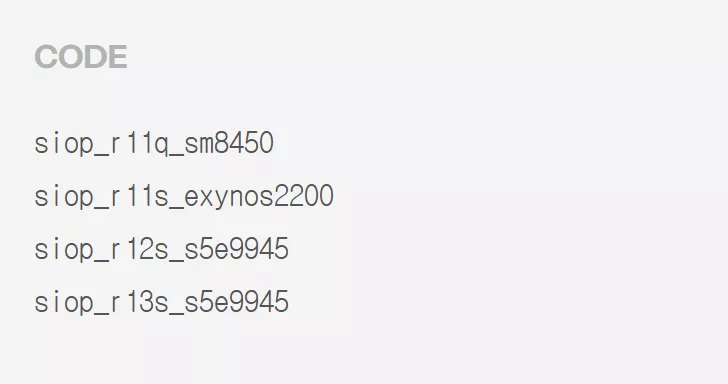Click the digits 2200 after exynos
Viewport: 728px width, 384px height.
coord(304,196)
